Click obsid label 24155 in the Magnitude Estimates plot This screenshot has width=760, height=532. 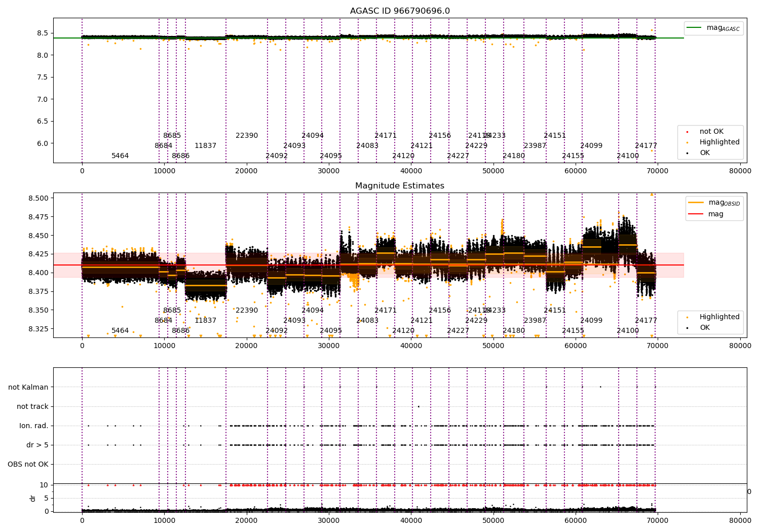coord(573,330)
